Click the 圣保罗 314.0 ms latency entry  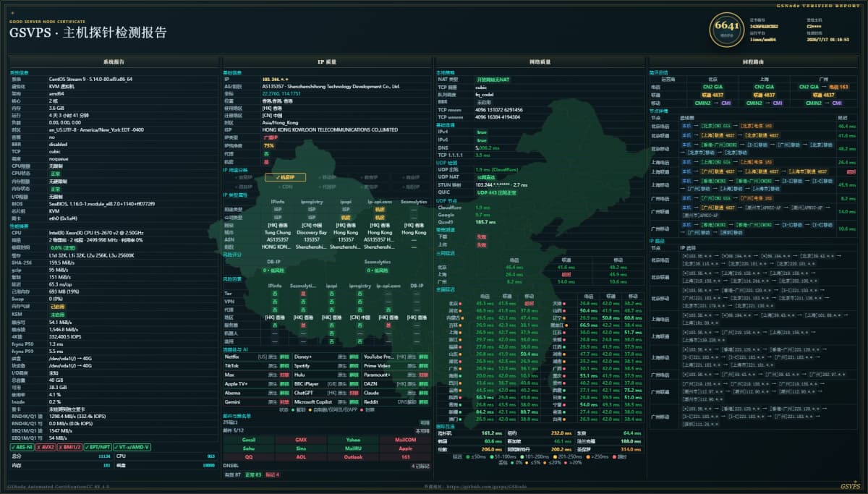(x=610, y=449)
